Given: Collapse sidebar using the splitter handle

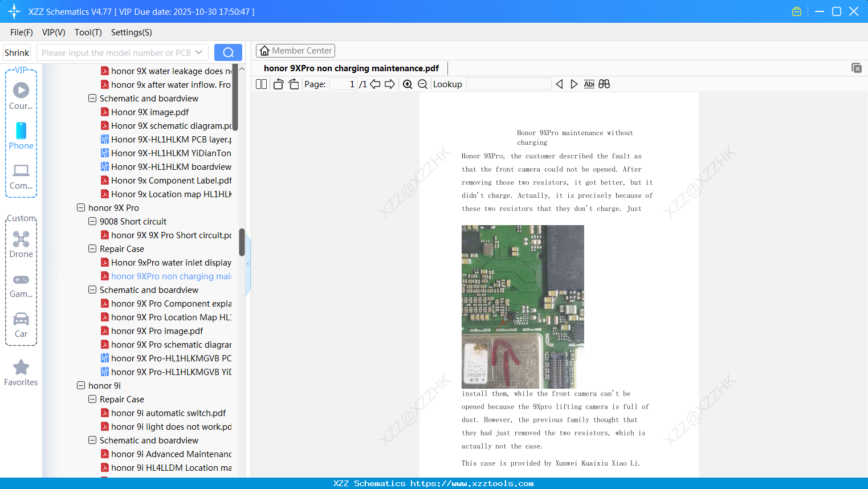Looking at the screenshot, I should click(x=248, y=263).
